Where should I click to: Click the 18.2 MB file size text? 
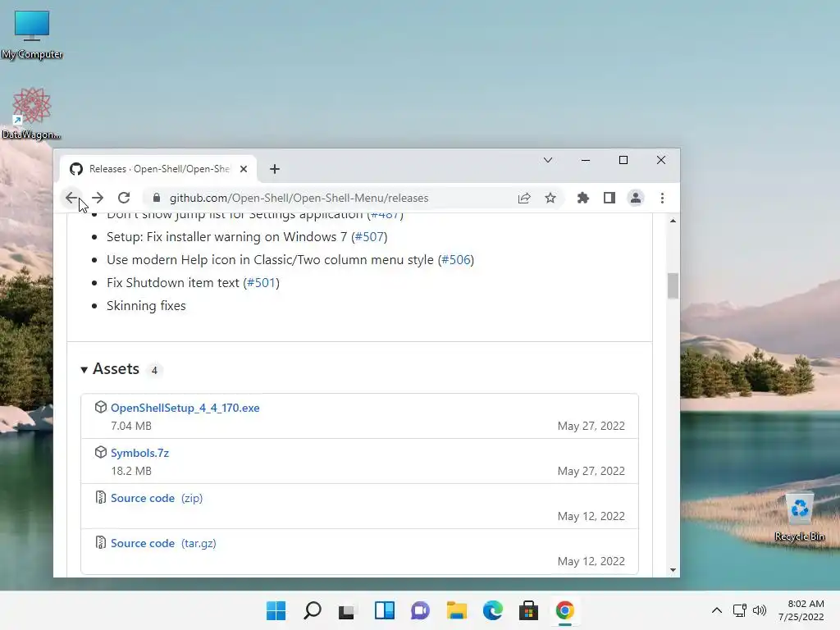tap(131, 471)
